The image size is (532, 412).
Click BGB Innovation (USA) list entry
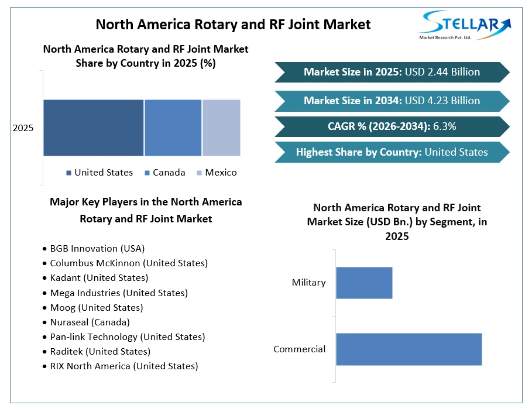(x=97, y=249)
